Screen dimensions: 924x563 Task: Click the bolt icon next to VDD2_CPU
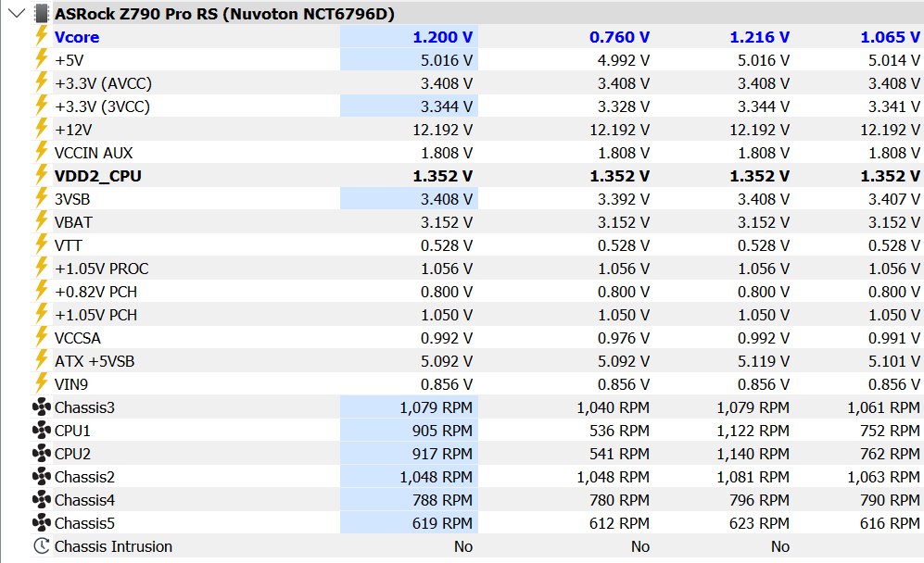coord(41,176)
